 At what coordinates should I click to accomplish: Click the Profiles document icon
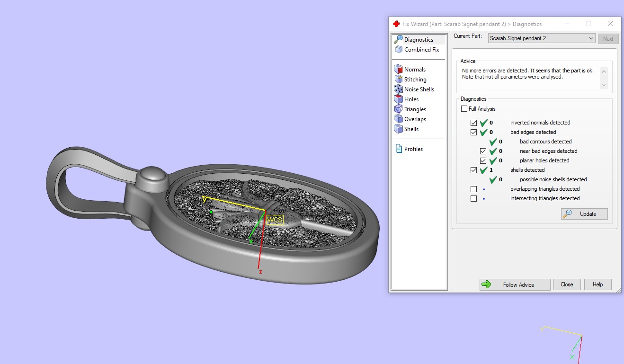pyautogui.click(x=398, y=149)
